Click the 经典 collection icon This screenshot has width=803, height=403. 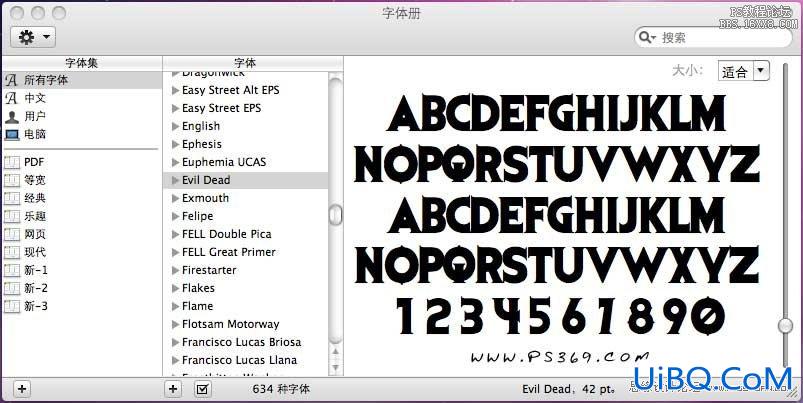point(11,198)
